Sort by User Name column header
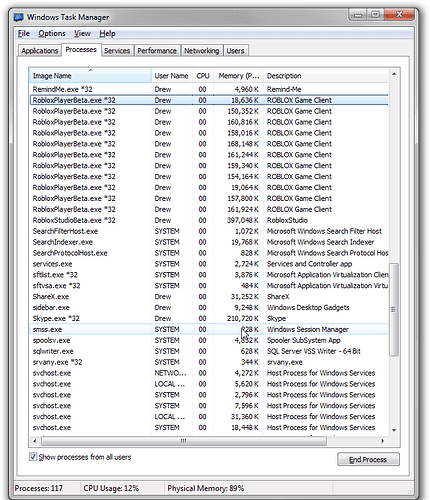 click(x=171, y=76)
